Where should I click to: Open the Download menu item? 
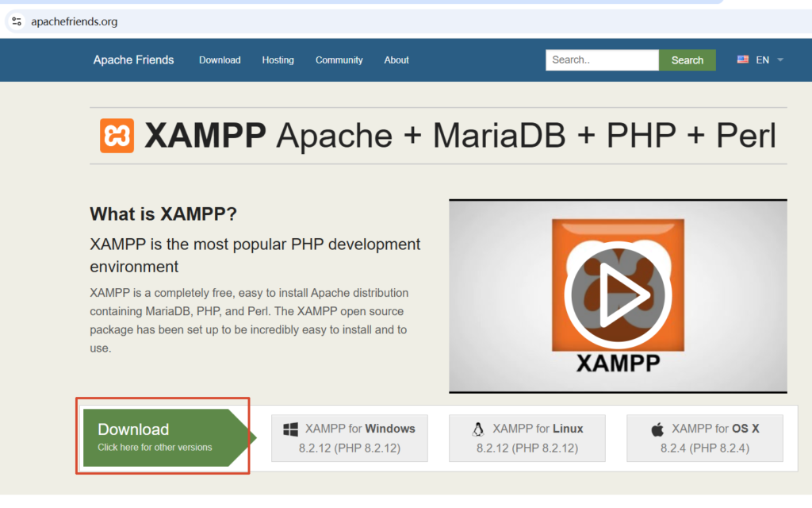tap(220, 60)
